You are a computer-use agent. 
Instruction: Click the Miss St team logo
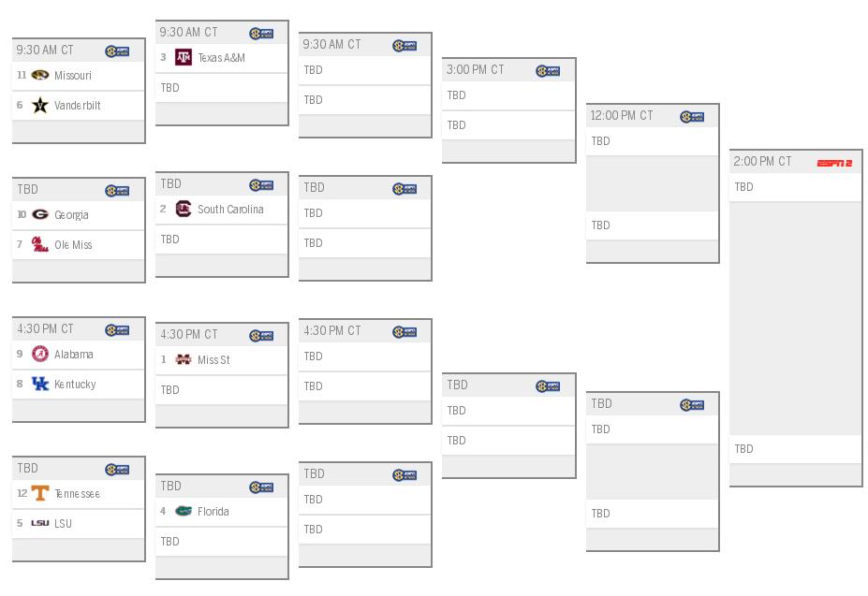(x=184, y=359)
